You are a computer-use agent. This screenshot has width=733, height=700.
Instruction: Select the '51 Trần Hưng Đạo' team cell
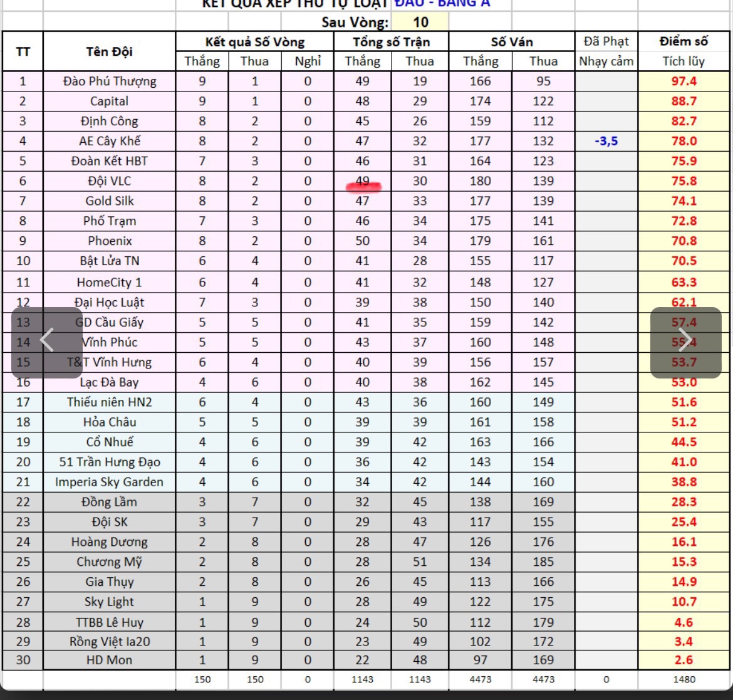tap(110, 462)
